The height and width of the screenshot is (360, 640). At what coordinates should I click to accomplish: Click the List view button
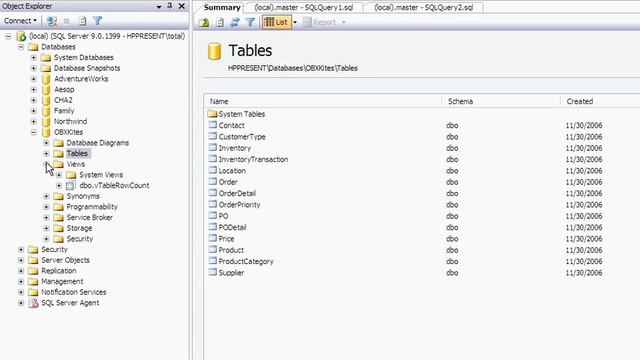click(x=276, y=22)
